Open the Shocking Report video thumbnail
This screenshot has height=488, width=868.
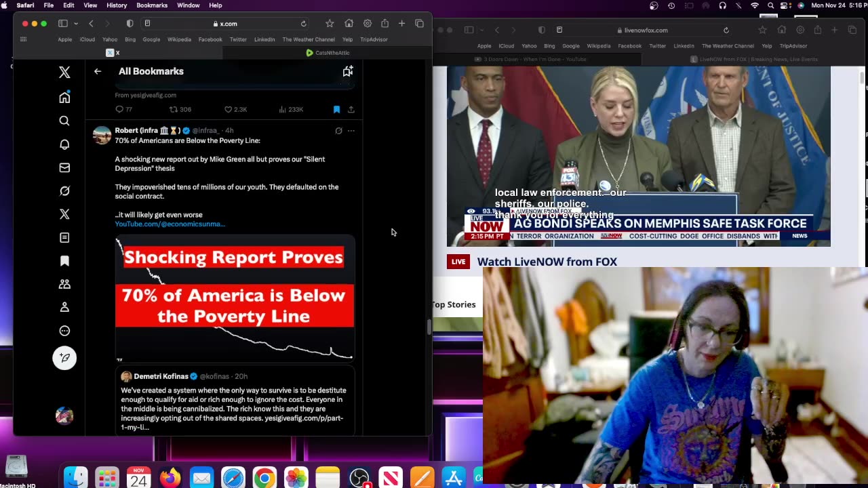[x=235, y=298]
